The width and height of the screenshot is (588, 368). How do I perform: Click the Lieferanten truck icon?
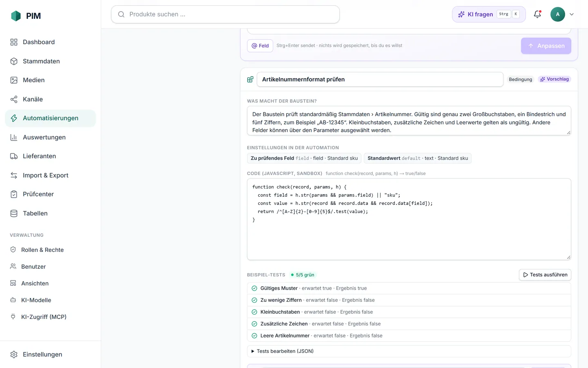[x=14, y=156]
